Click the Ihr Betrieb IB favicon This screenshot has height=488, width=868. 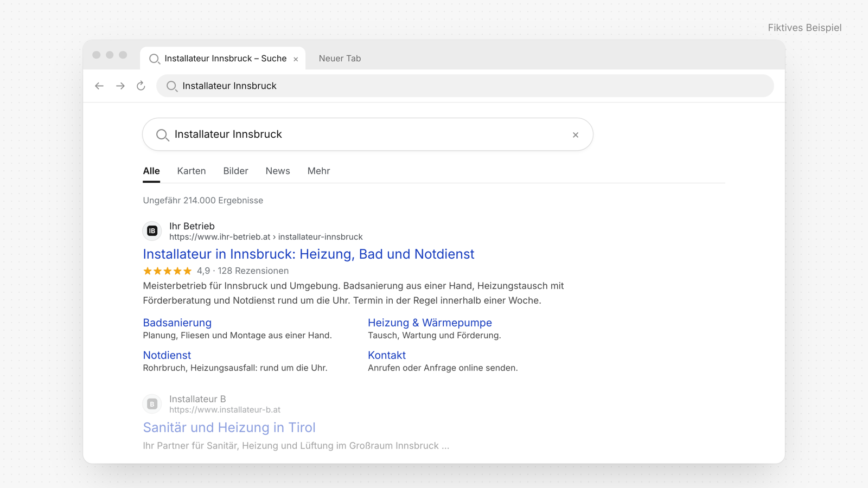pos(152,231)
